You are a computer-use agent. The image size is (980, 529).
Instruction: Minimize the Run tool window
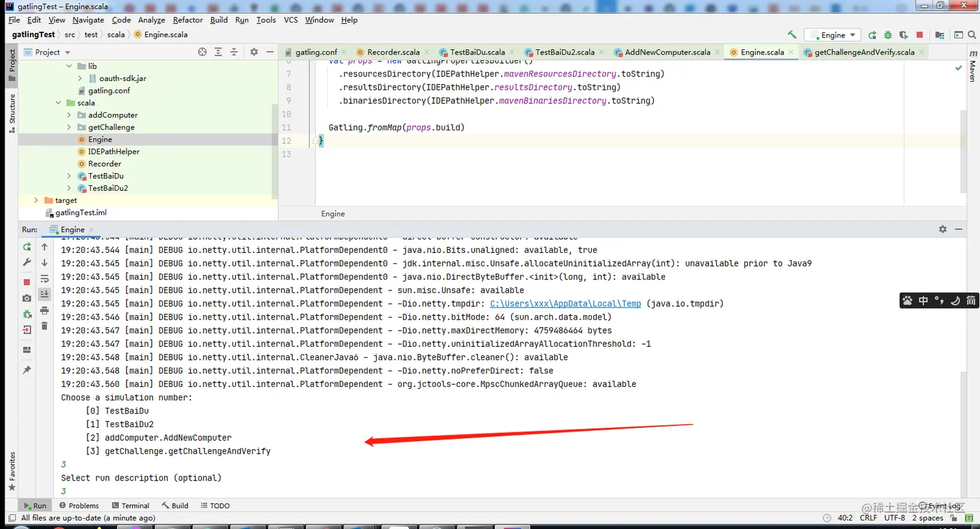959,229
